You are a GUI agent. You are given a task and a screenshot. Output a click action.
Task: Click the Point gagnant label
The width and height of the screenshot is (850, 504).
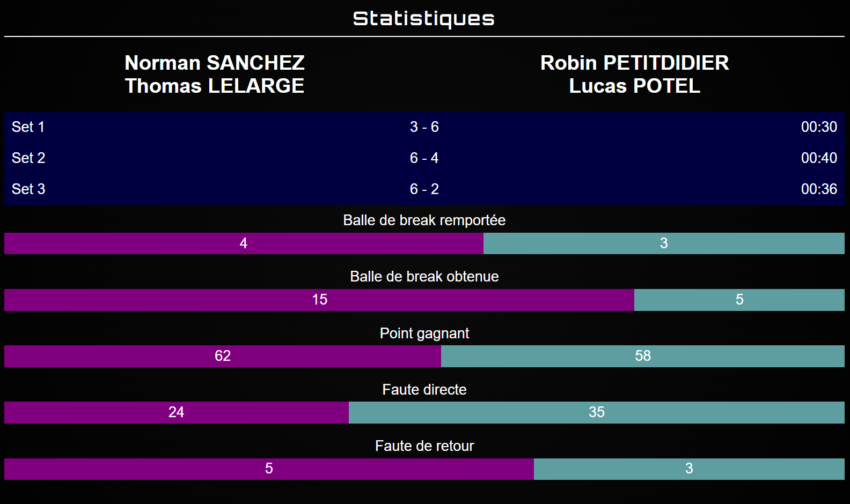pos(424,333)
